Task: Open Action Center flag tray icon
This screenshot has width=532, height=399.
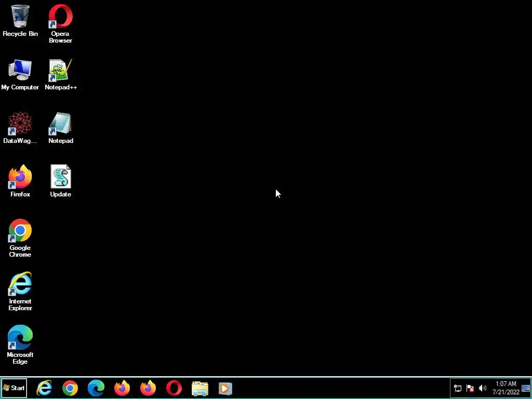Action: tap(470, 388)
